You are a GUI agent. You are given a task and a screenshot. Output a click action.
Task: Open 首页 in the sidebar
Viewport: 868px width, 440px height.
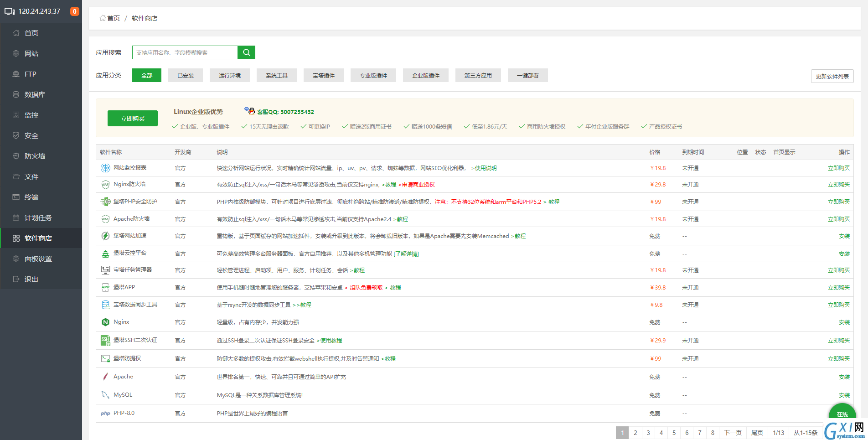(41, 33)
